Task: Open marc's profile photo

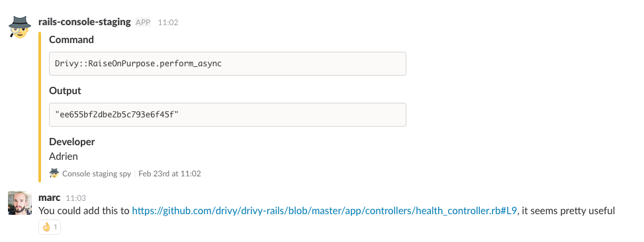Action: [x=20, y=203]
